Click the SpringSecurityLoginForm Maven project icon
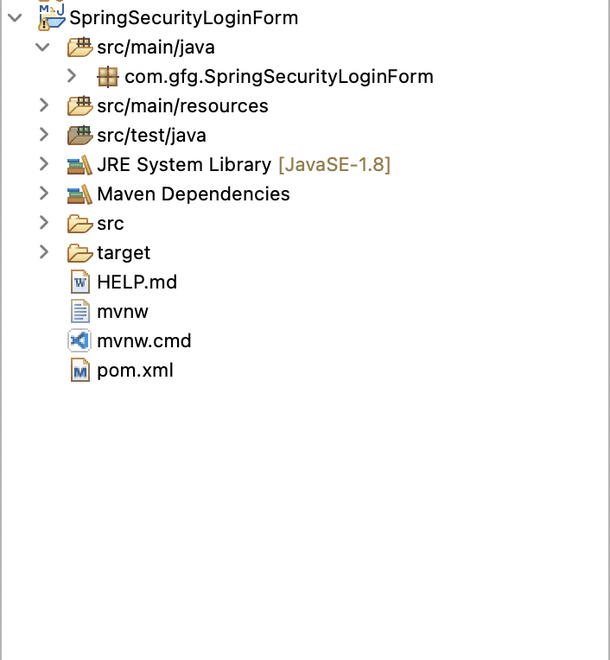This screenshot has height=660, width=610. [50, 17]
